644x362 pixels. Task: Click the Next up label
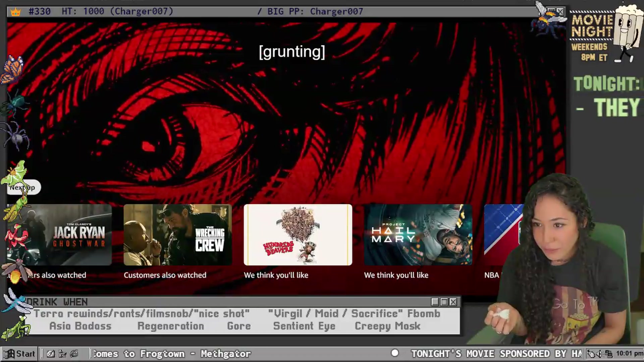coord(23,187)
